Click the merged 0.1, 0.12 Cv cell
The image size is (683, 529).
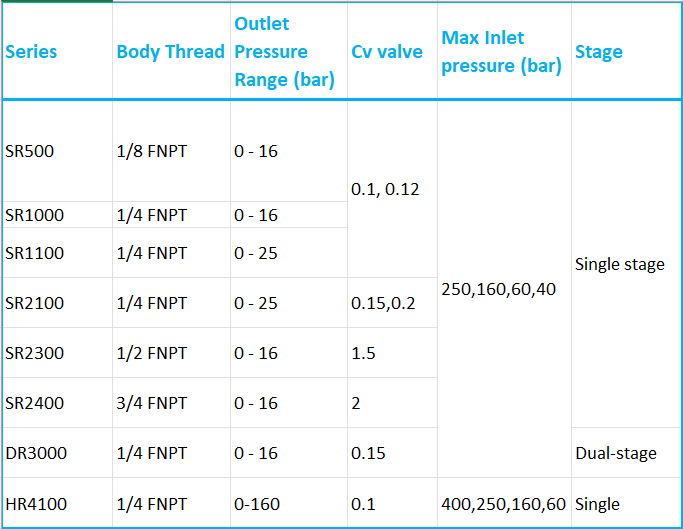(x=386, y=188)
